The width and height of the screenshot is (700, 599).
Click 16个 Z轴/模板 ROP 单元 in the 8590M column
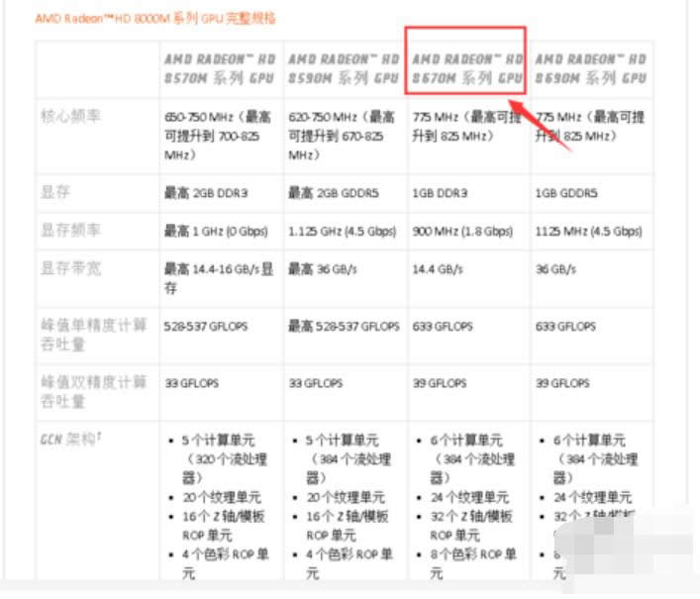click(x=347, y=526)
